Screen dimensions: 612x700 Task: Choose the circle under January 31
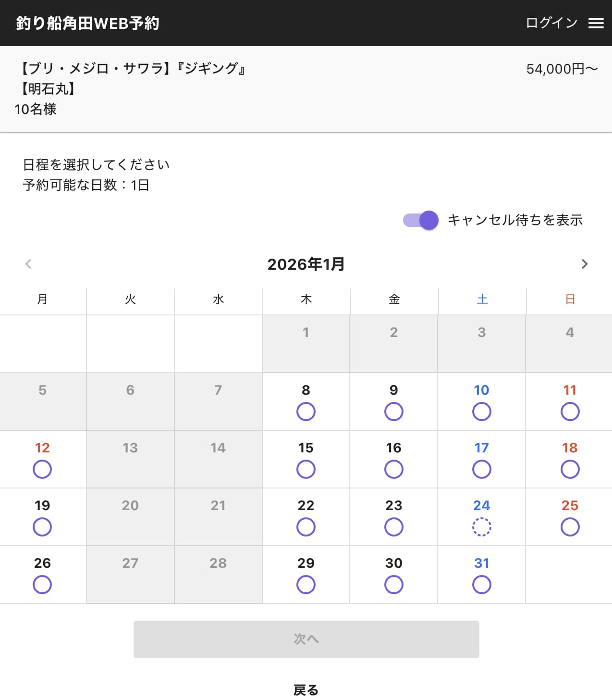(482, 585)
